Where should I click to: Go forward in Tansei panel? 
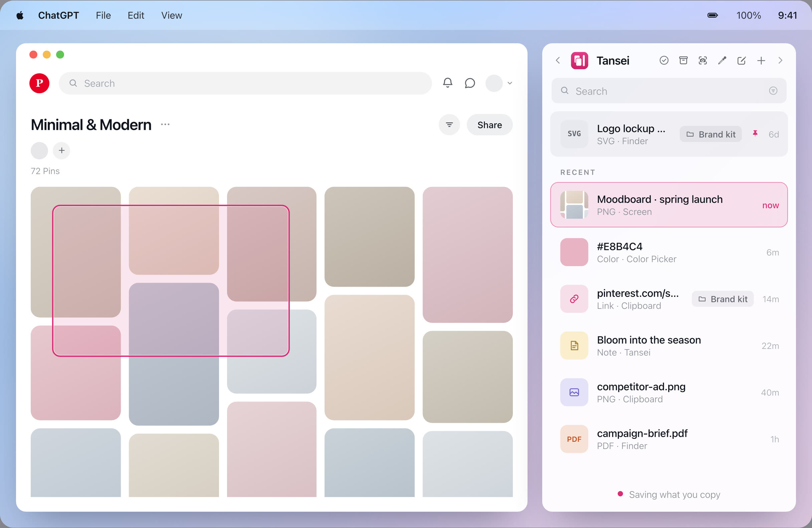pyautogui.click(x=780, y=60)
